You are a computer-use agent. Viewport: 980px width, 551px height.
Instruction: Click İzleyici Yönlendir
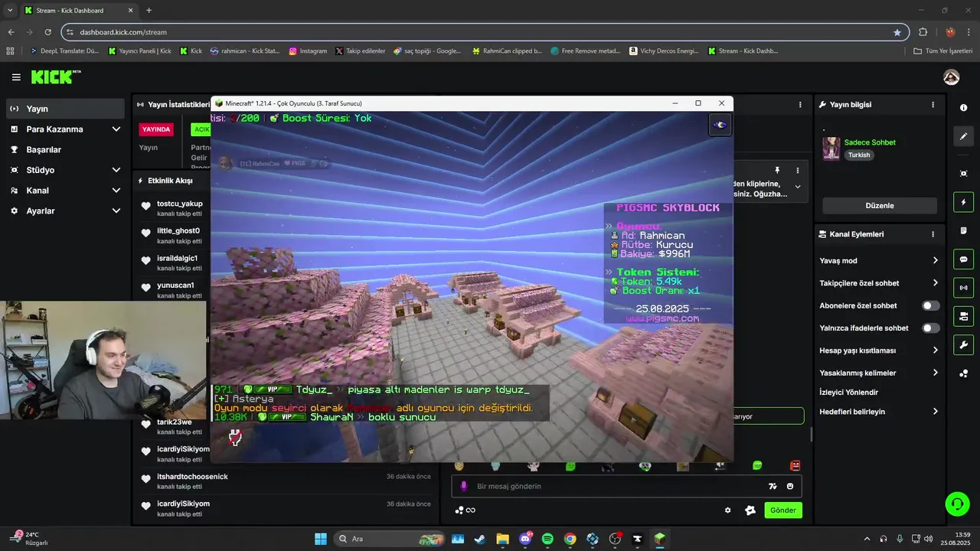(848, 392)
